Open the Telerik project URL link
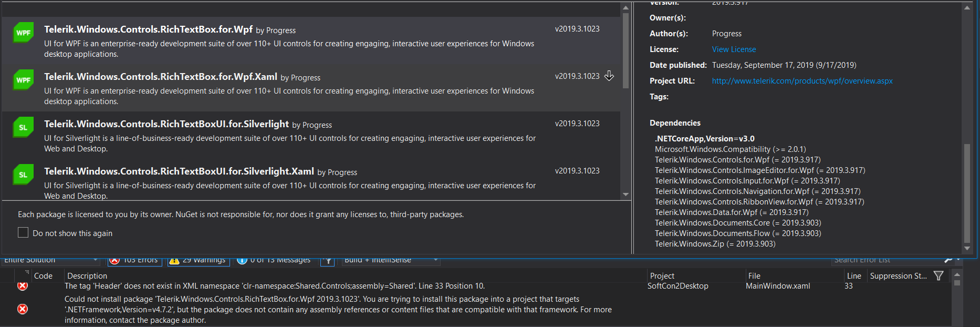Viewport: 980px width, 327px height. coord(802,81)
